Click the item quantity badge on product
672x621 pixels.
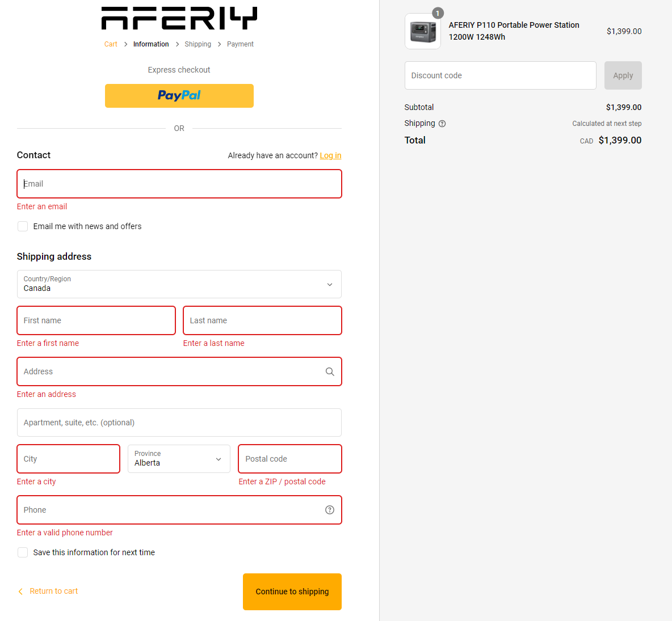[x=438, y=13]
